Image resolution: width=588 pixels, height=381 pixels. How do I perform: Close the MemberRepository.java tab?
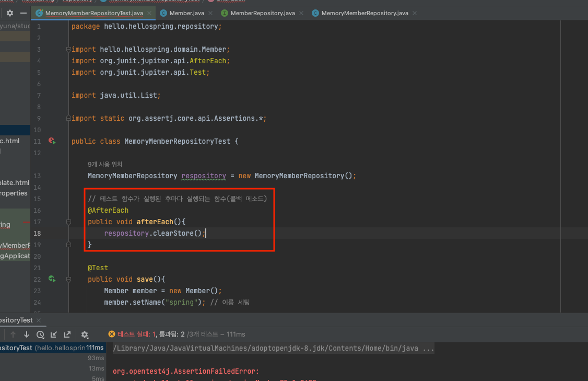[301, 13]
